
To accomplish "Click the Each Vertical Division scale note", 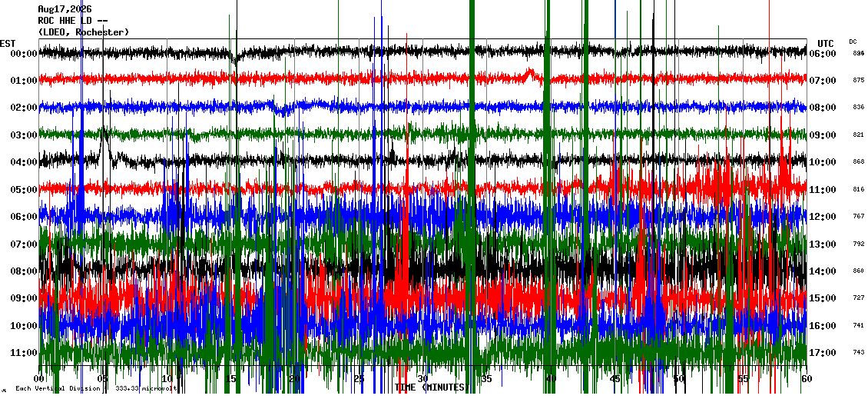I will [x=96, y=388].
